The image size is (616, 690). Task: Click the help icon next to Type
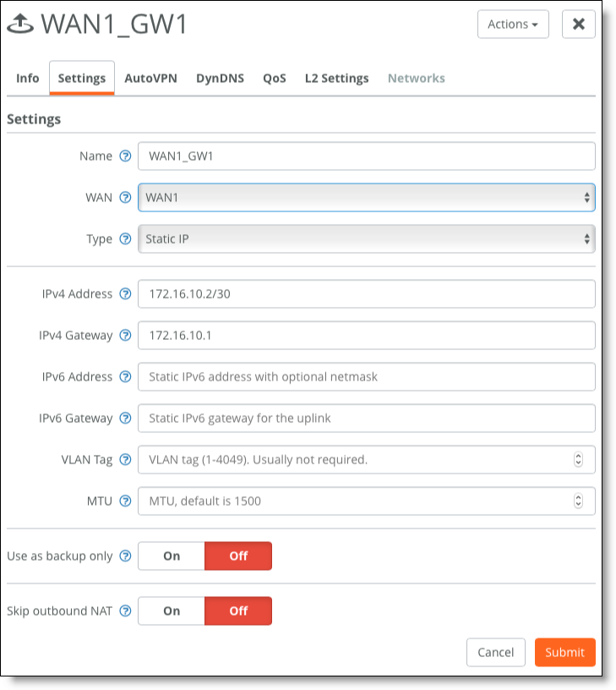tap(125, 239)
